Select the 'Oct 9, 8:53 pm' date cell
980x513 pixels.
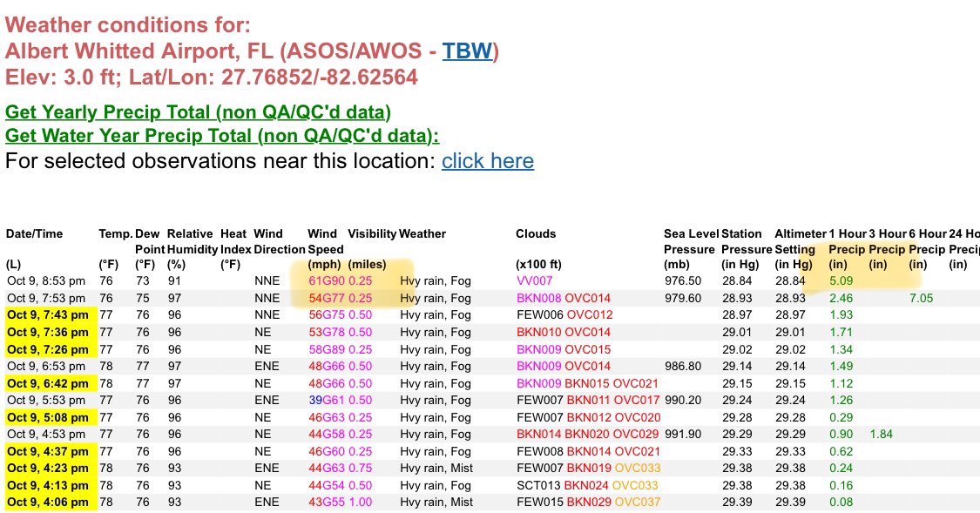pyautogui.click(x=46, y=281)
